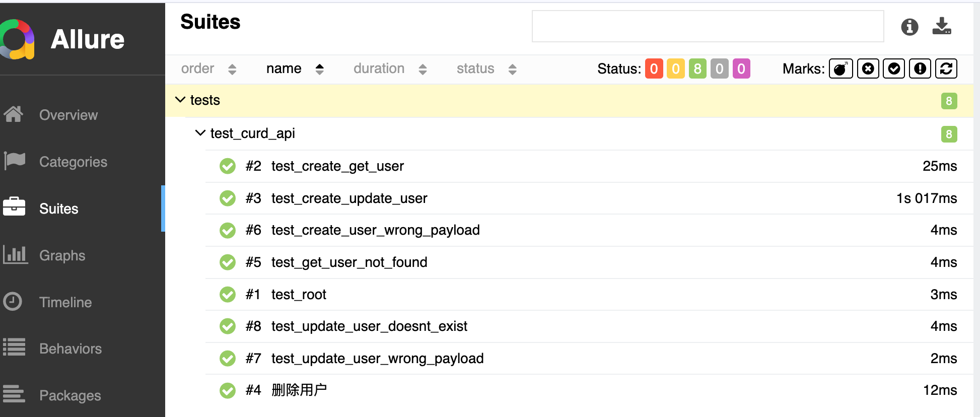
Task: Collapse the tests suite chevron
Action: (x=180, y=100)
